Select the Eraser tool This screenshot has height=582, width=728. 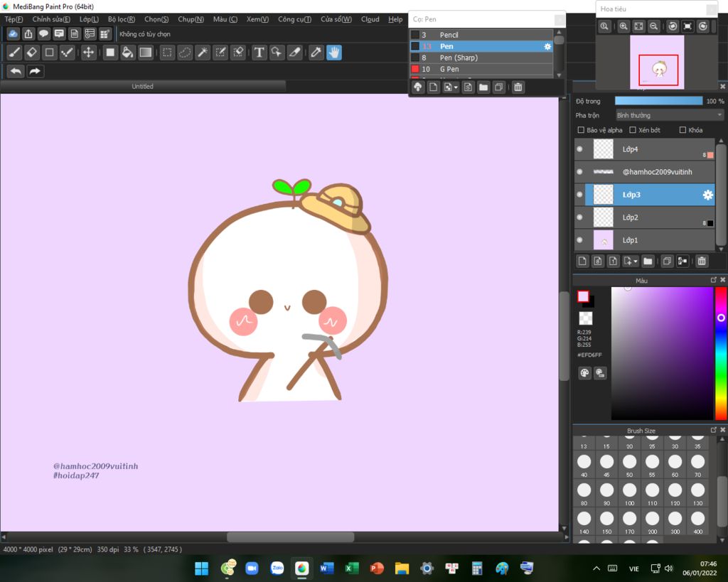pos(31,53)
